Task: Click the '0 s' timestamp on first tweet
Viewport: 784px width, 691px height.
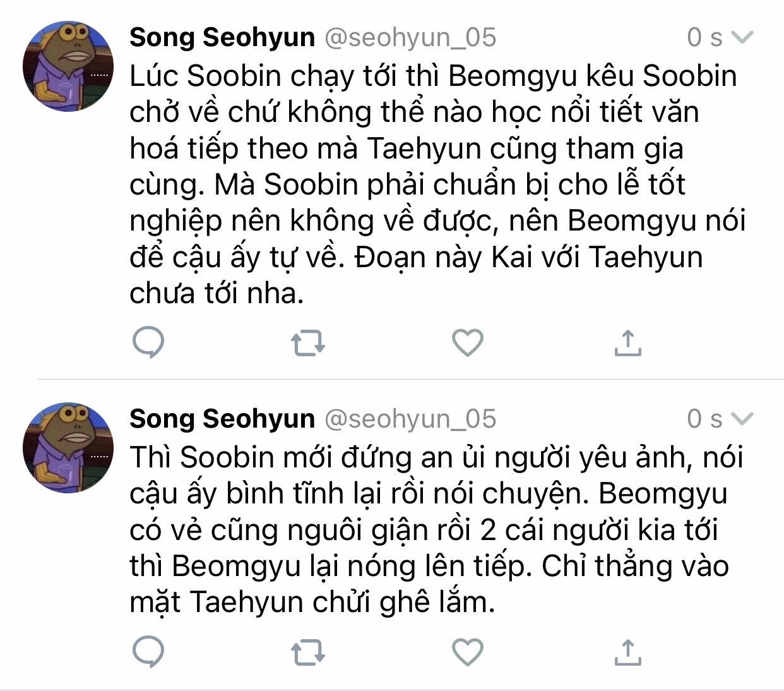Action: click(x=704, y=38)
